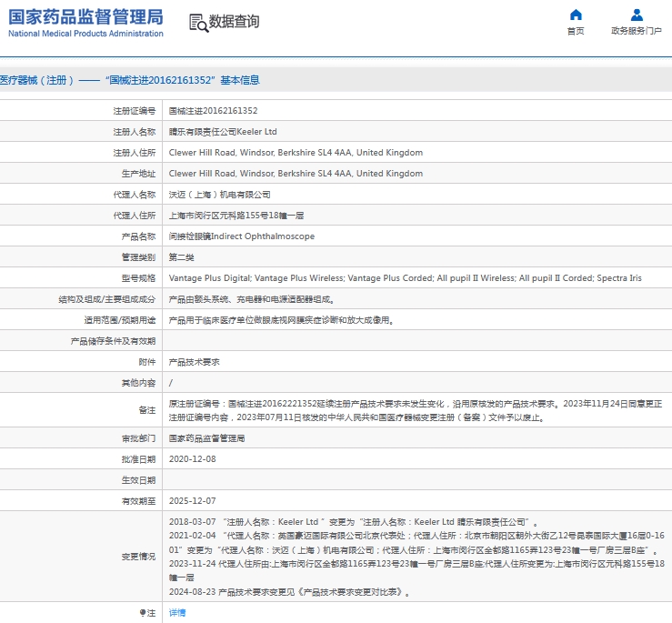Viewport: 672px width, 623px height.
Task: Click the 注册人名称 row label
Action: pyautogui.click(x=135, y=132)
